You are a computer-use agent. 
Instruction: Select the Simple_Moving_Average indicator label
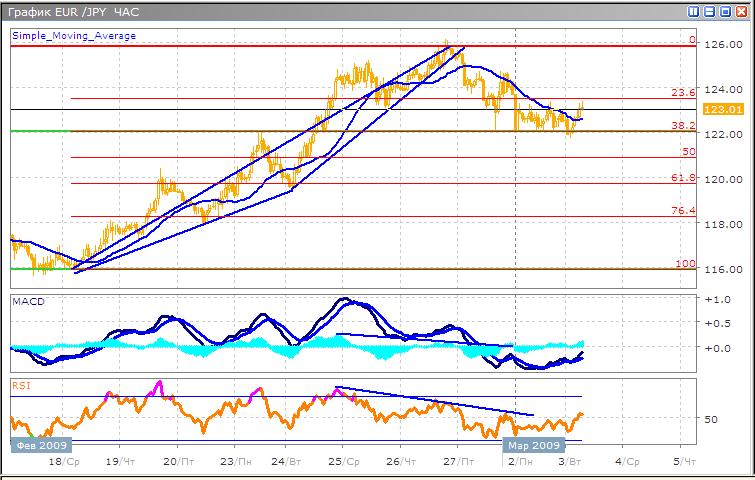[74, 36]
